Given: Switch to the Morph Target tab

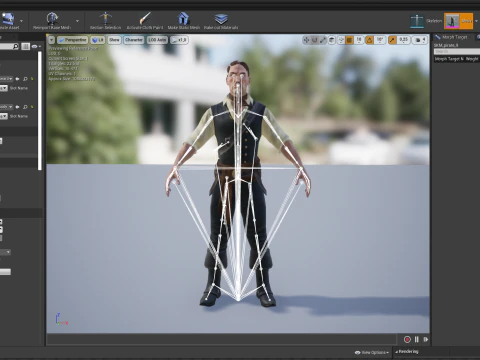Looking at the screenshot, I should (x=452, y=37).
